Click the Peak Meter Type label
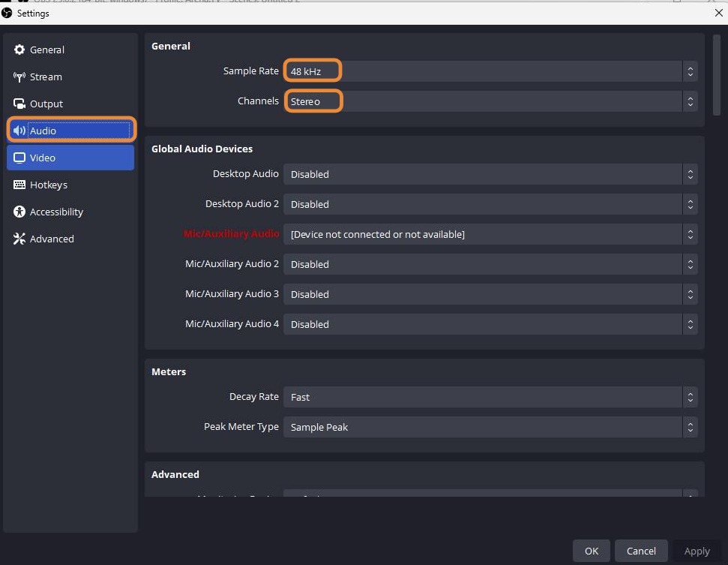 pyautogui.click(x=241, y=426)
